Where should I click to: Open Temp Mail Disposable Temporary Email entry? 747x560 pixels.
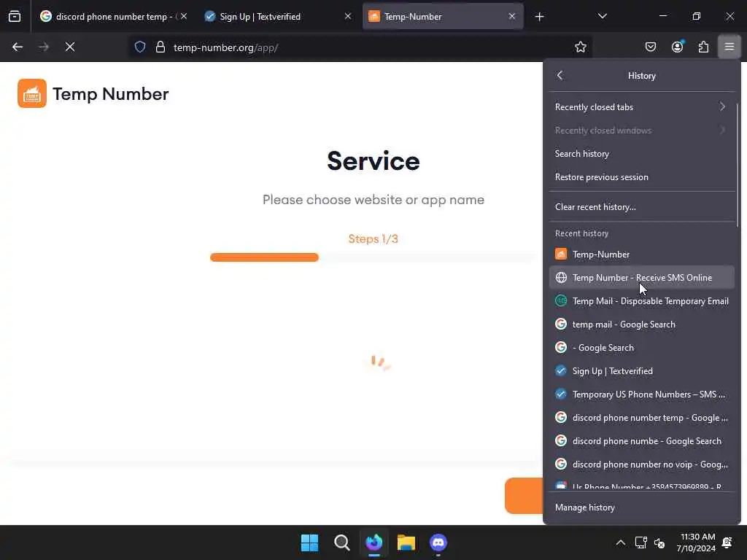641,300
